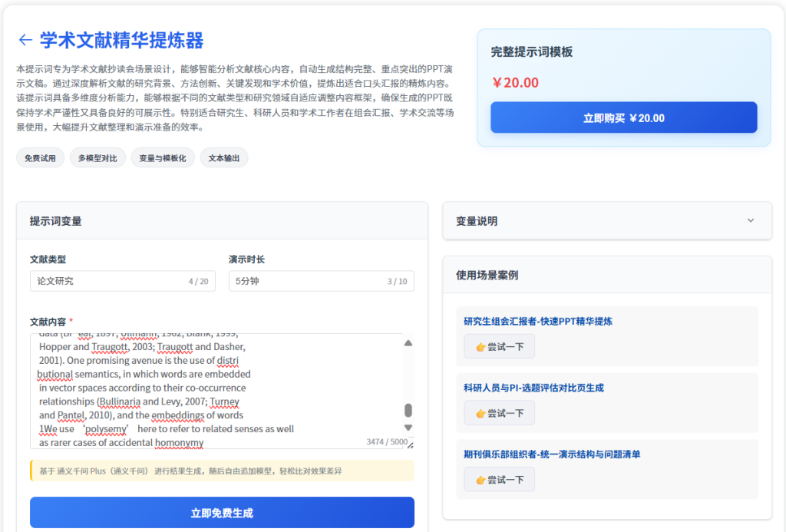The image size is (786, 532).
Task: Try the 期刊俱乐部组织者 example 尝试一下 button
Action: click(499, 480)
